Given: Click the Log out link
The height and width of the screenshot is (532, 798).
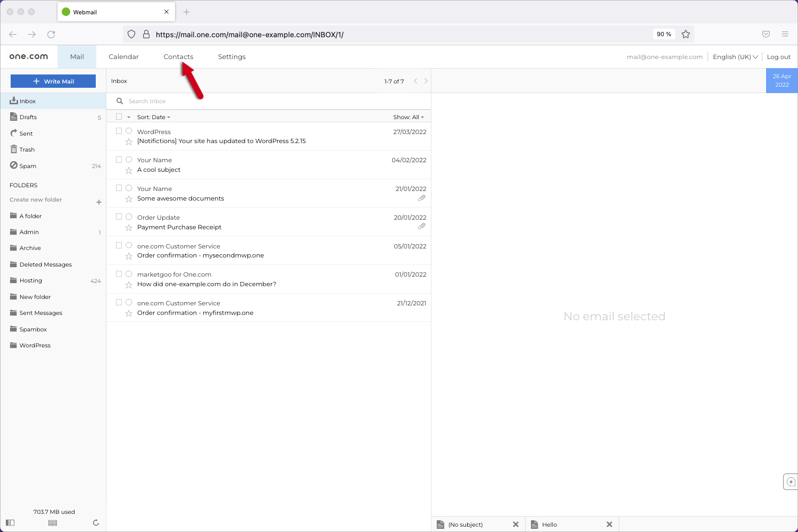Looking at the screenshot, I should (x=778, y=56).
